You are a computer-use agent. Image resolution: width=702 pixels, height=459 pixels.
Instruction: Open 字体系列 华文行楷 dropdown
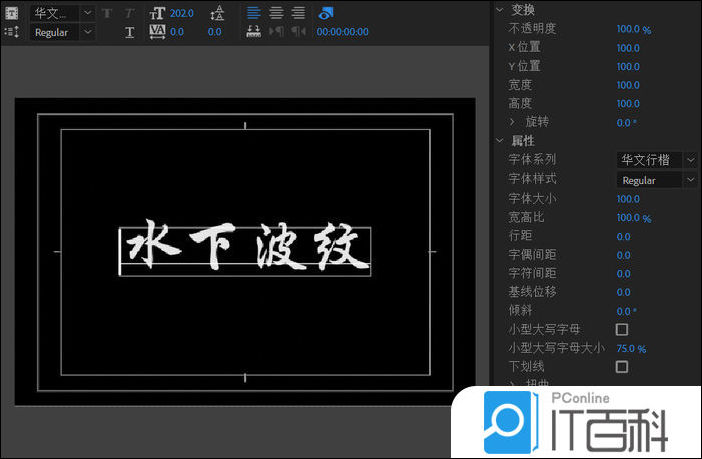click(656, 160)
